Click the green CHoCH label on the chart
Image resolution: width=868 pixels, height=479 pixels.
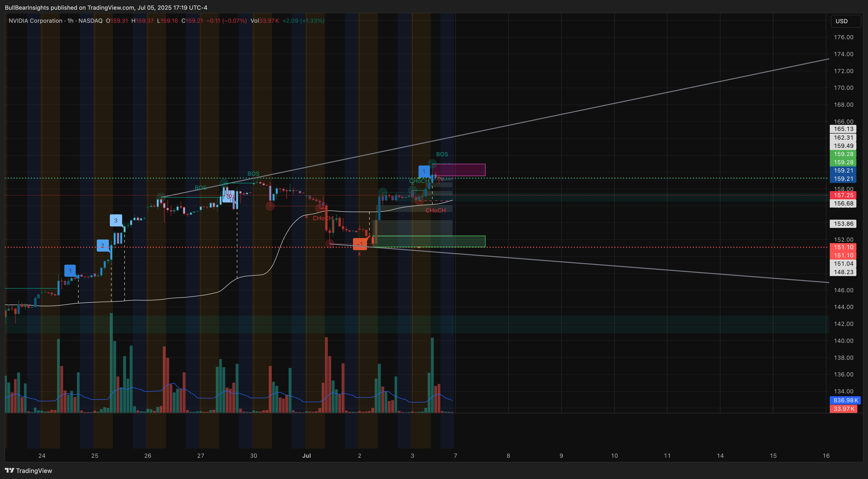point(419,181)
